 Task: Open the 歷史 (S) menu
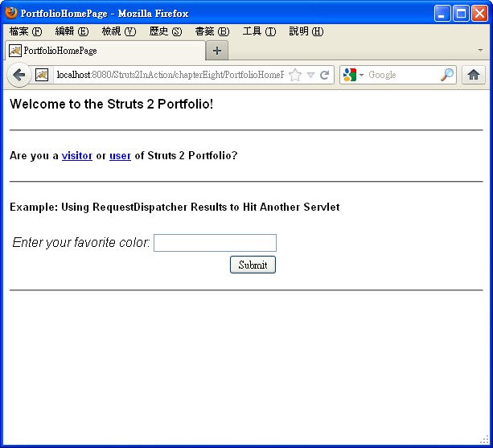click(x=166, y=31)
